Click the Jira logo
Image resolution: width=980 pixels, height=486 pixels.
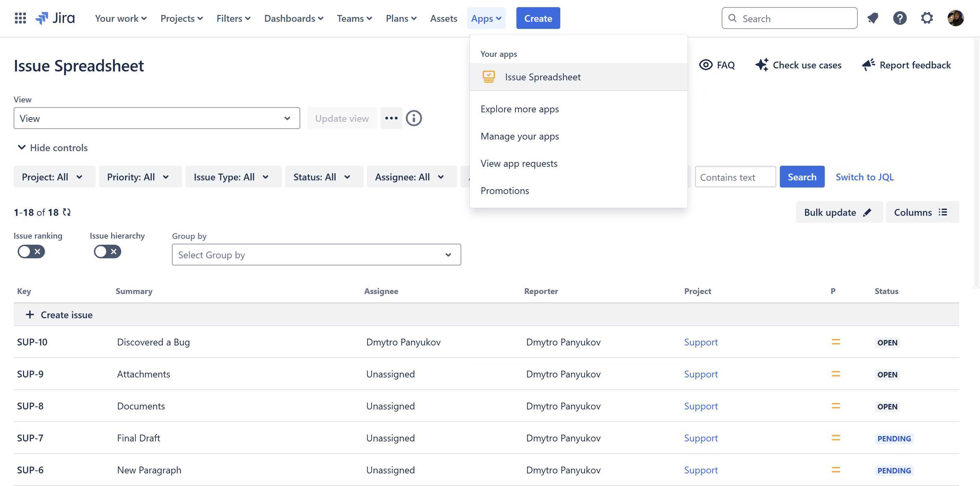pos(55,18)
